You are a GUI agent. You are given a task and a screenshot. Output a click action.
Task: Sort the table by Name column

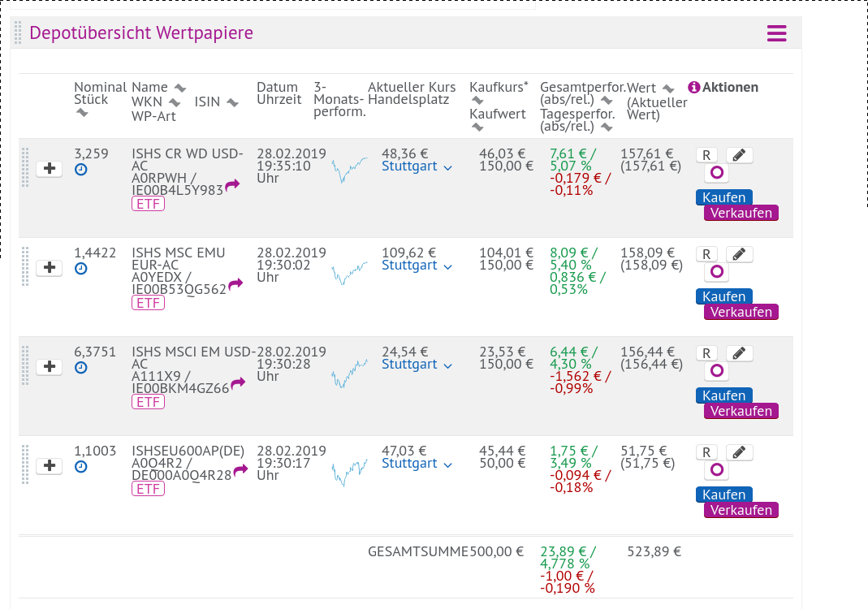click(180, 88)
